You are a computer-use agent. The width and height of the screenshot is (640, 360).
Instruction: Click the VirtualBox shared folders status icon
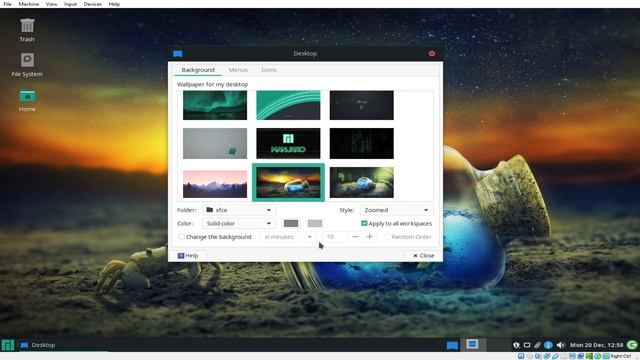point(564,356)
